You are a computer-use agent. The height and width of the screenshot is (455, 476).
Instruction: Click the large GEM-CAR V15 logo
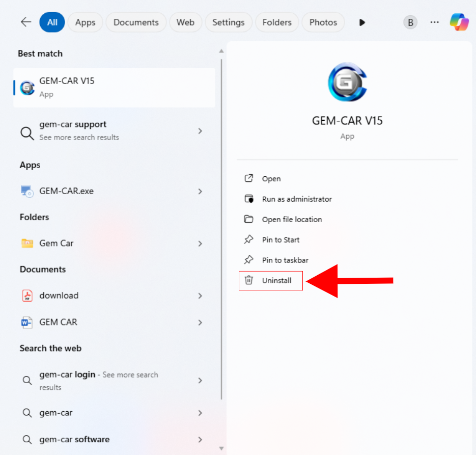tap(347, 82)
